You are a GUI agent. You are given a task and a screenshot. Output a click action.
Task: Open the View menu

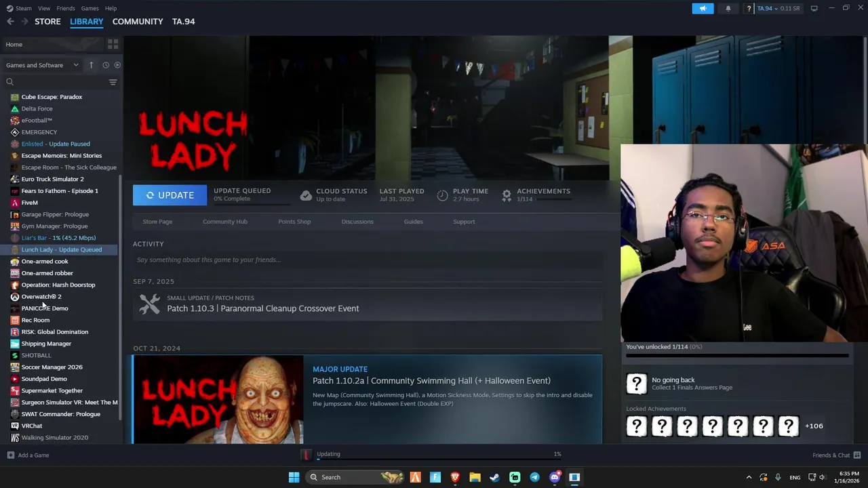click(44, 8)
